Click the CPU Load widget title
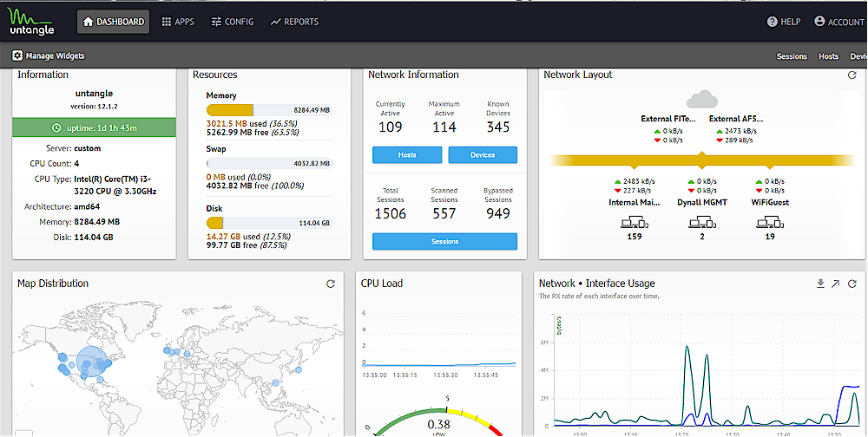The image size is (868, 437). (x=382, y=284)
